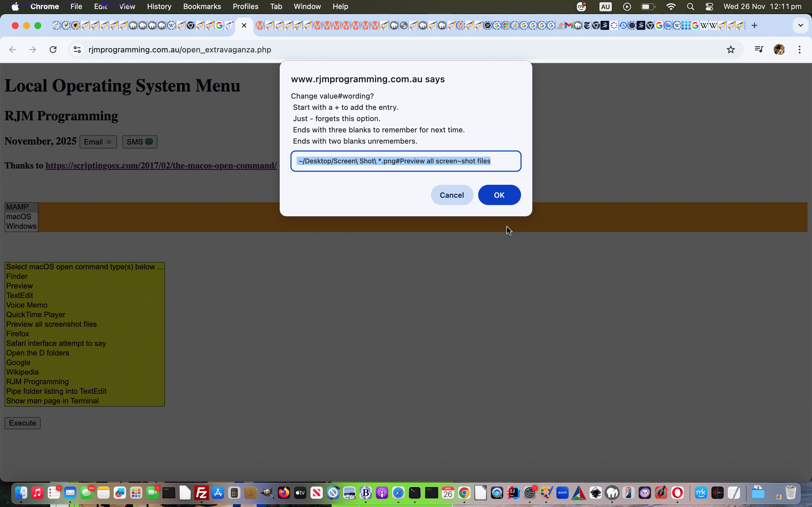Open the Gmail bookmark from the bookmarks bar
This screenshot has height=507, width=812.
click(x=569, y=25)
